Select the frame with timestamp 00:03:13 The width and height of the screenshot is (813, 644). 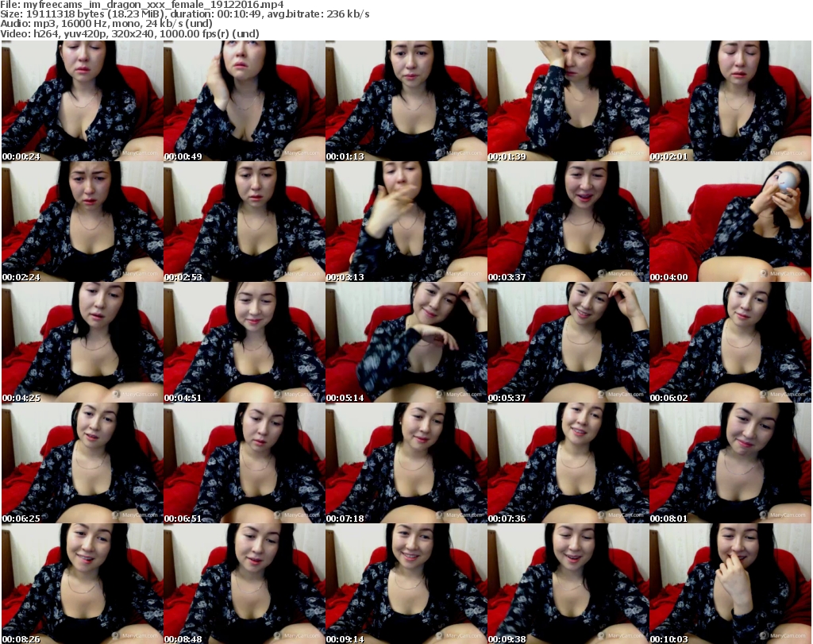406,222
